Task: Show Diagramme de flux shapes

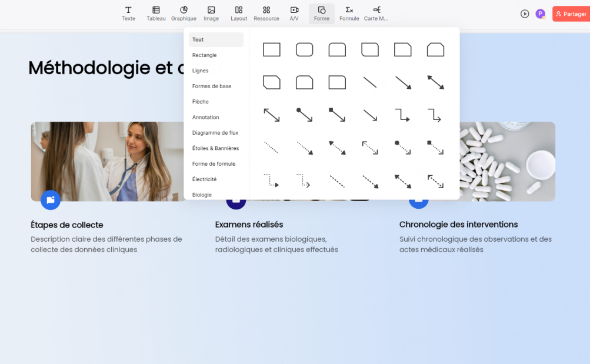Action: point(215,133)
